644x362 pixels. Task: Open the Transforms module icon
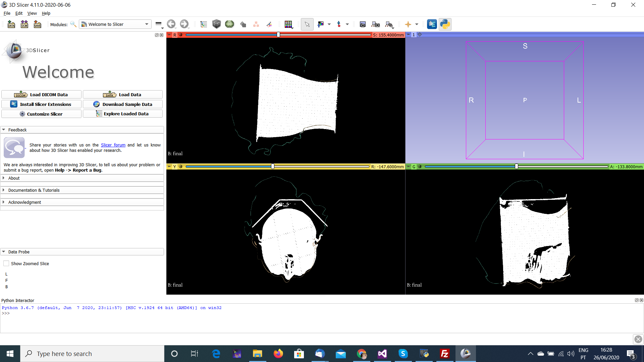tap(243, 24)
